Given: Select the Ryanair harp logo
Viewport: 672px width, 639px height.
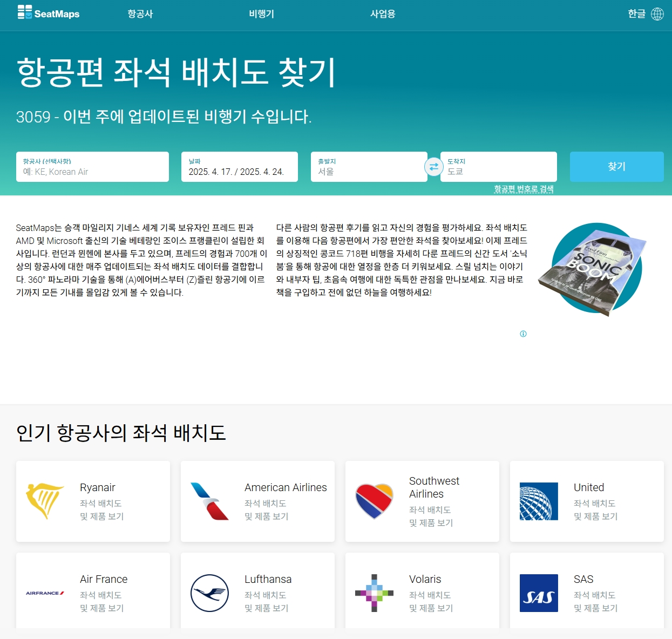Looking at the screenshot, I should (45, 500).
